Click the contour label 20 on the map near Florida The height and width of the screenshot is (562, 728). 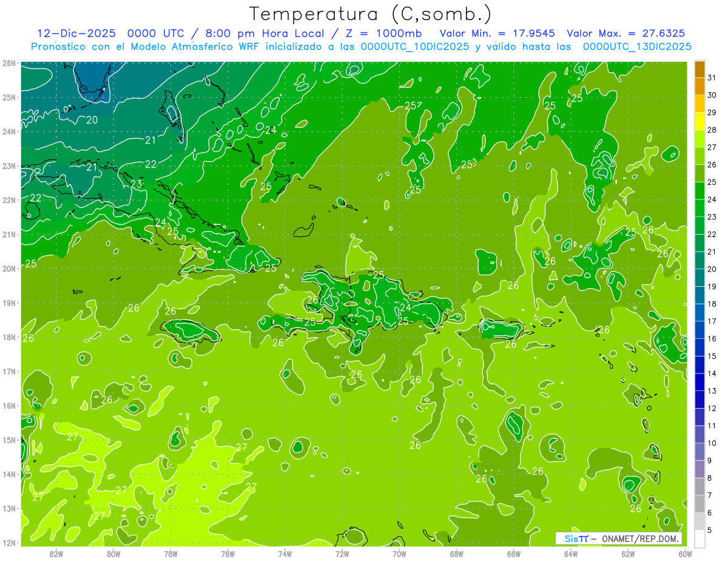click(x=92, y=120)
